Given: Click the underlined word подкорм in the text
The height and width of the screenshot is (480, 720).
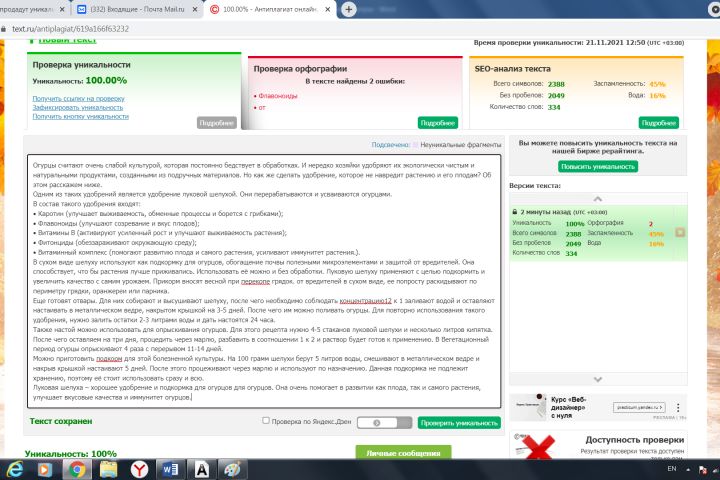Looking at the screenshot, I should coord(109,358).
